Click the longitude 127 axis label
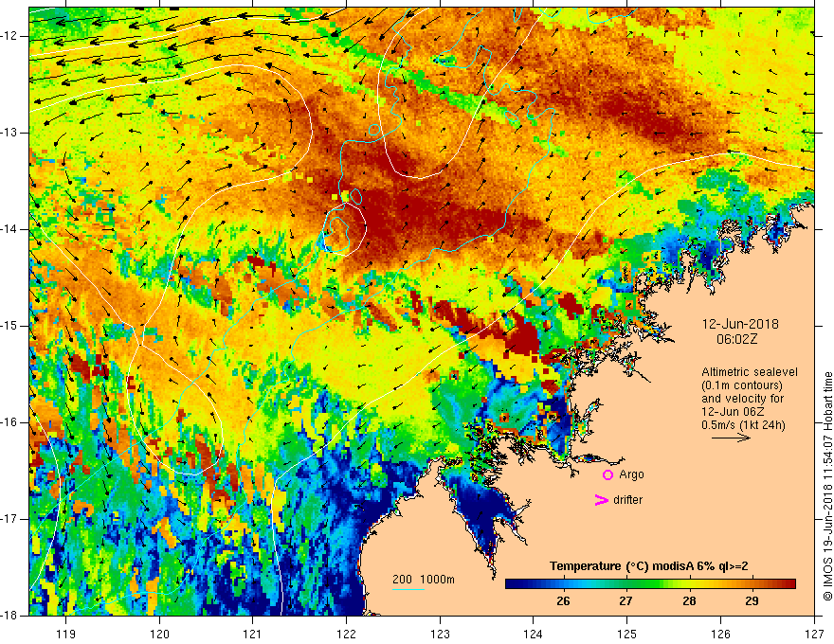Screen dimensions: 834x644 coord(814,634)
